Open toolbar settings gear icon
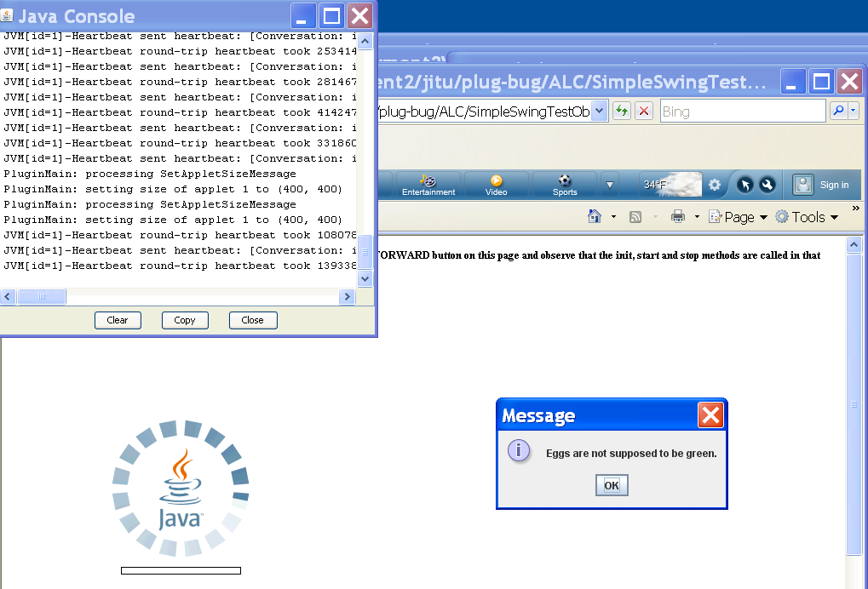This screenshot has width=868, height=589. tap(715, 185)
